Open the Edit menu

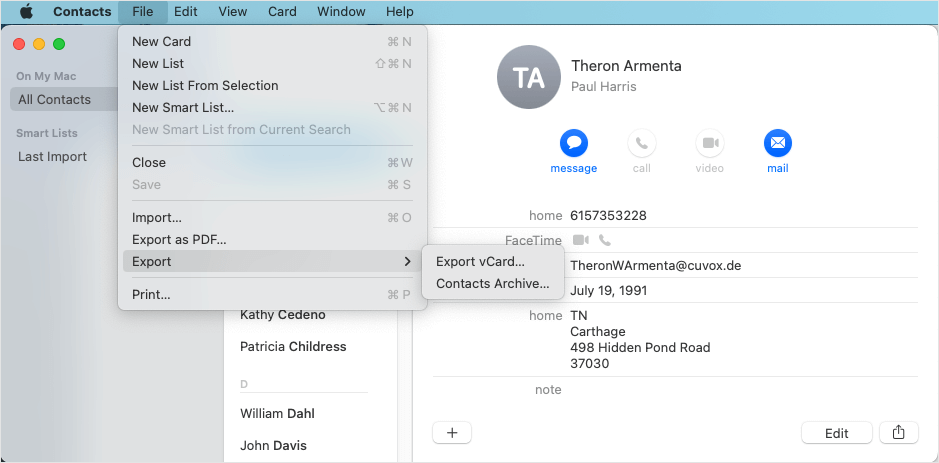(186, 11)
